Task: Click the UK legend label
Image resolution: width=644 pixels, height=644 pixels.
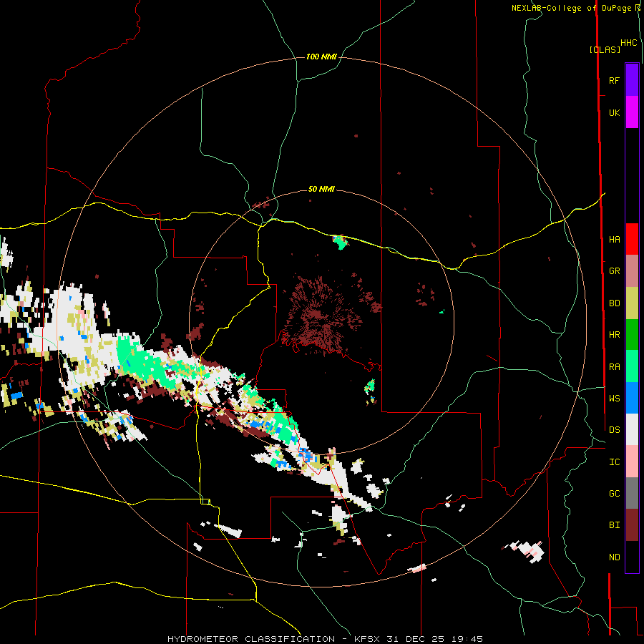Action: [x=614, y=112]
